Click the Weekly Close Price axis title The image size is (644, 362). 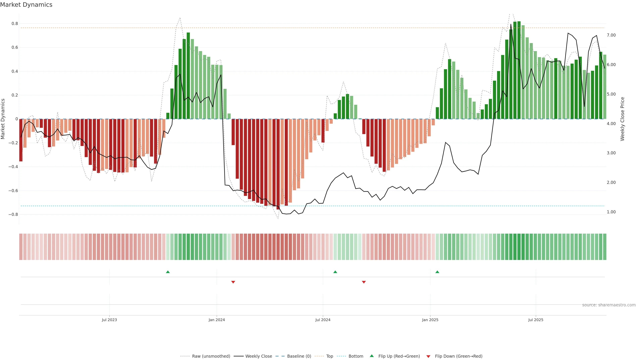[x=622, y=119]
